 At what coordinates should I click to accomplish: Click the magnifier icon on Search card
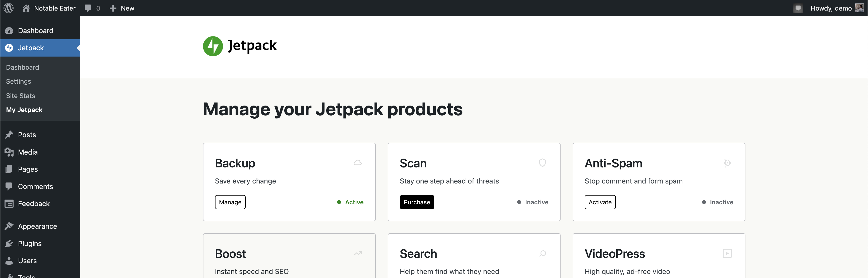(x=542, y=253)
